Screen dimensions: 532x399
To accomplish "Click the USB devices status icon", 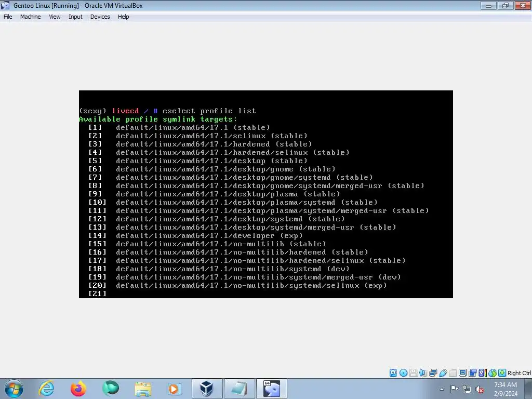I will pos(443,373).
